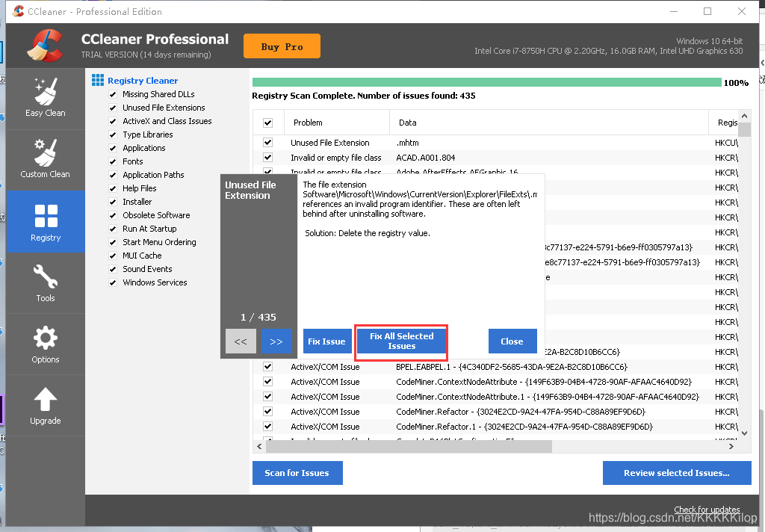Go to next issue with >> button

(x=276, y=341)
